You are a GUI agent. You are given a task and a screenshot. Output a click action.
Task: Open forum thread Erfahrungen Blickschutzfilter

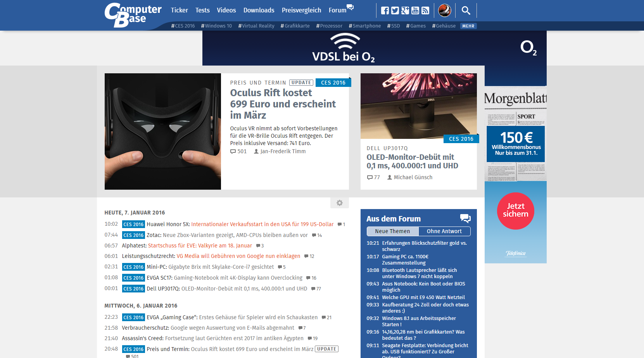coord(425,246)
